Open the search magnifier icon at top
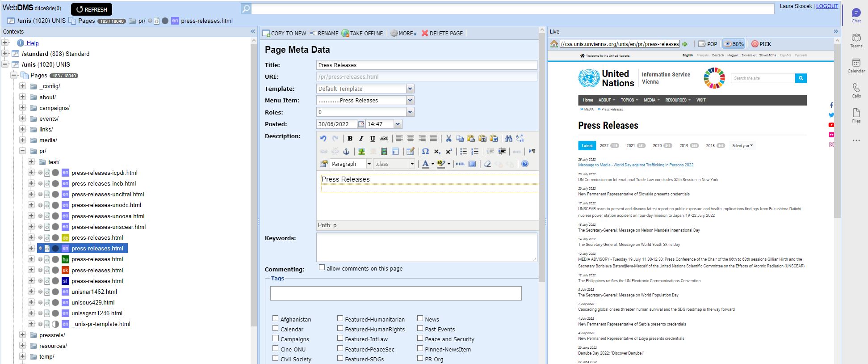 (246, 8)
